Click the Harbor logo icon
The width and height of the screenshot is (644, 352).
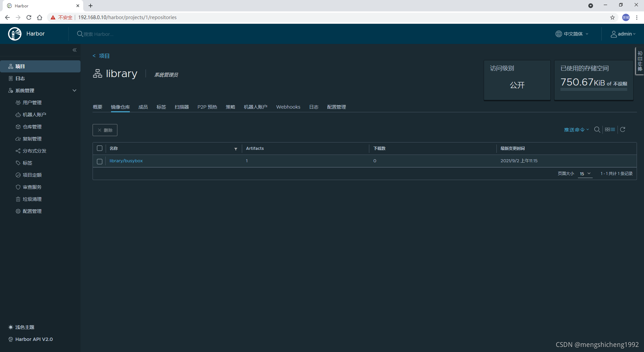point(15,34)
